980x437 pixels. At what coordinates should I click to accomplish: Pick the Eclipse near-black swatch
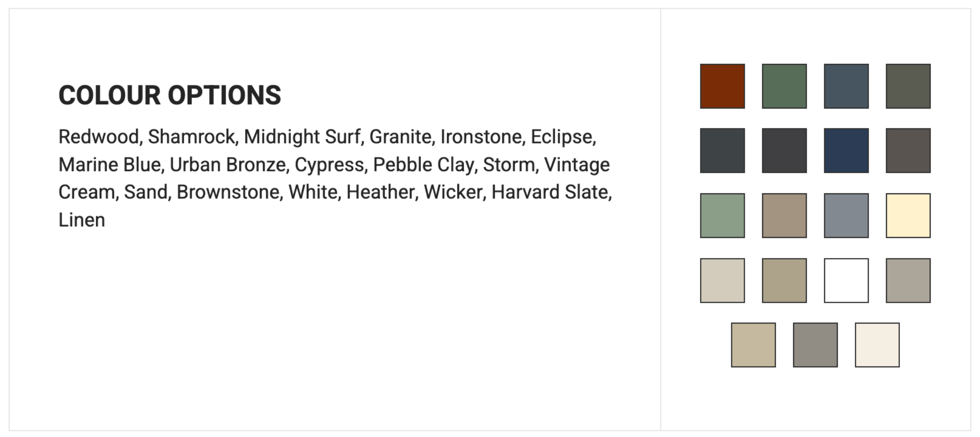784,150
